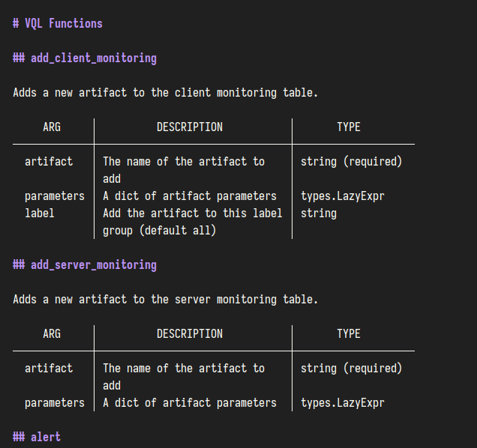Click 'types.LazyExpr' type in first table
Screen dimensions: 477x448
[342, 196]
